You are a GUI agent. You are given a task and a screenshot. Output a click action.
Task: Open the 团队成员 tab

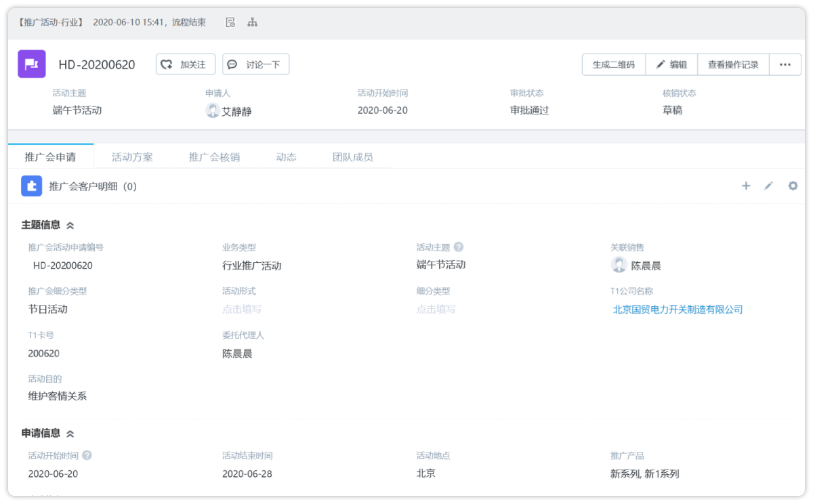point(352,157)
